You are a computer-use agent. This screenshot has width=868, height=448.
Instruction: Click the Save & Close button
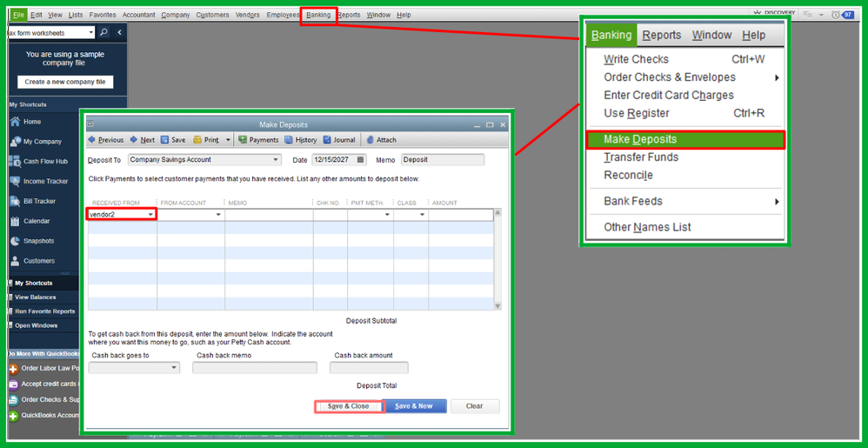pyautogui.click(x=348, y=406)
